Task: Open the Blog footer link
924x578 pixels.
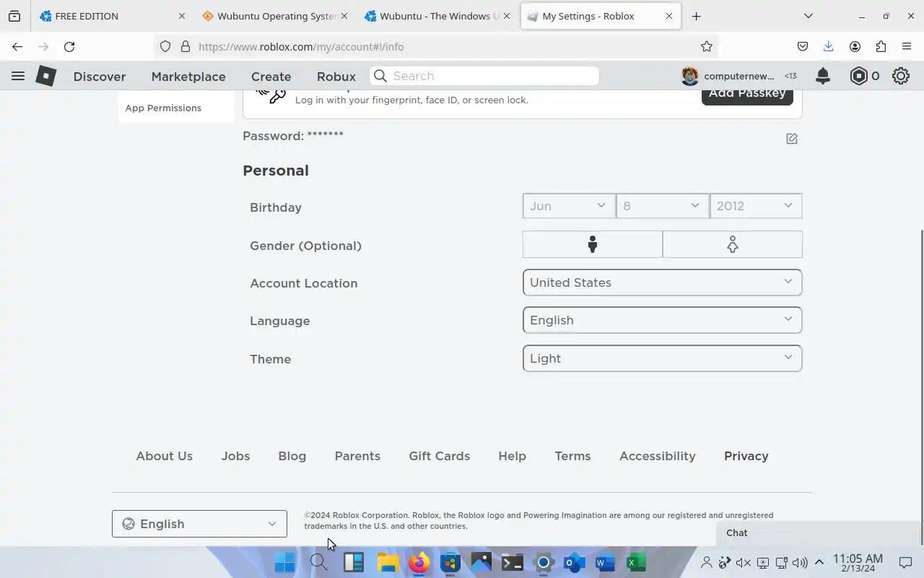Action: click(292, 456)
